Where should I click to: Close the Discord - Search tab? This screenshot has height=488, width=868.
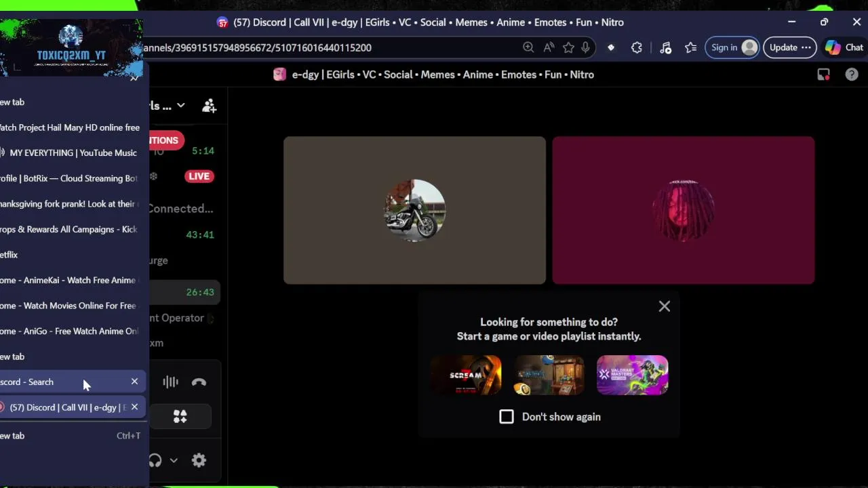click(134, 382)
